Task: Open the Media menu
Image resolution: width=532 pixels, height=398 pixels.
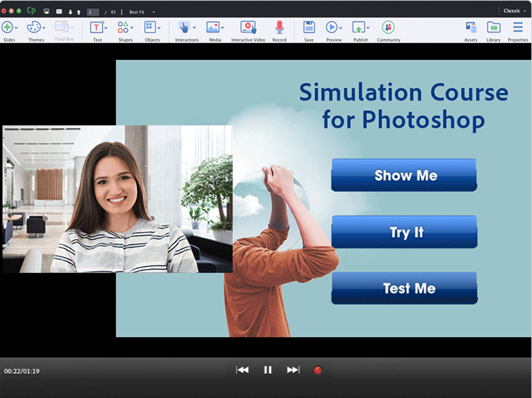Action: [x=213, y=27]
